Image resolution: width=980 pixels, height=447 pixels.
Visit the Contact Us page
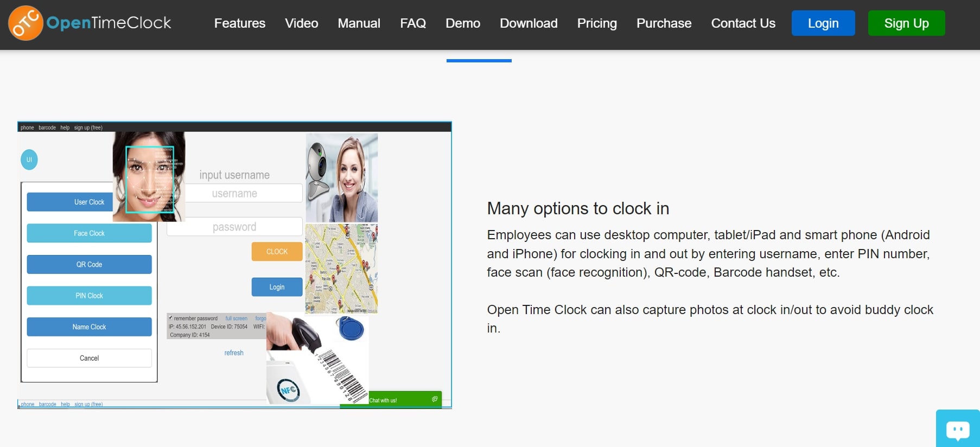[743, 23]
